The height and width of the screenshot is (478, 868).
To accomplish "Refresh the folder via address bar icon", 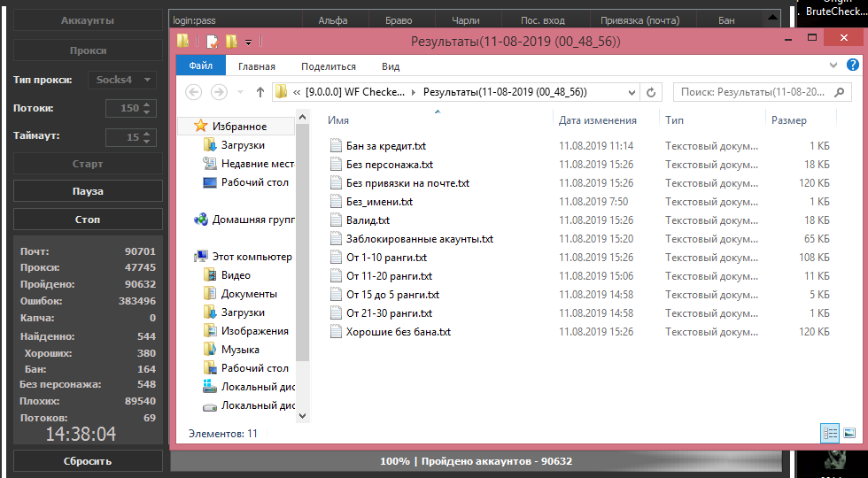I will [651, 92].
